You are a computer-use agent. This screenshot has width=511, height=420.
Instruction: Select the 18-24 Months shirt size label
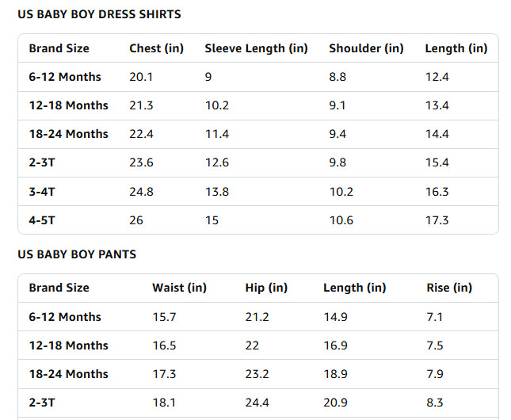point(68,134)
